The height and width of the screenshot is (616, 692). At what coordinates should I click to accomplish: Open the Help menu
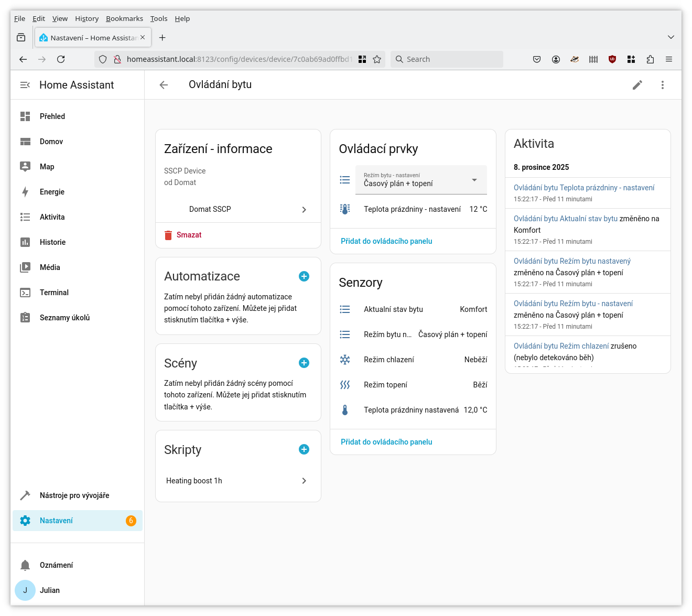182,18
